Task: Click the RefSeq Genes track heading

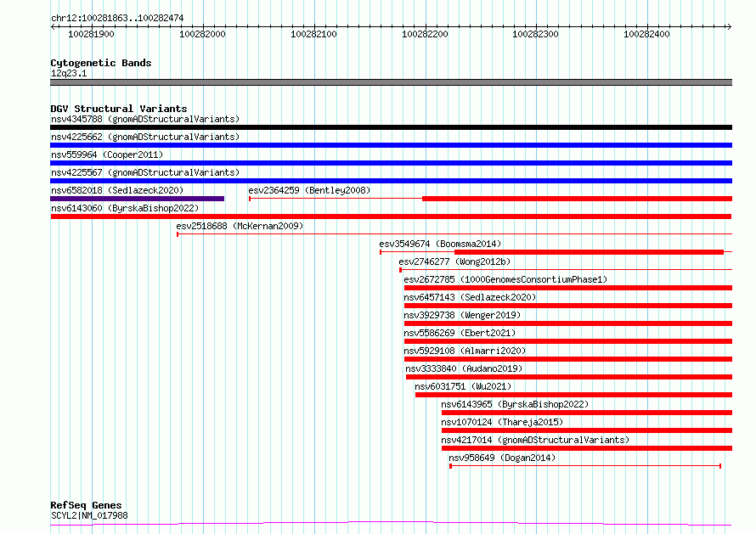Action: (x=86, y=505)
